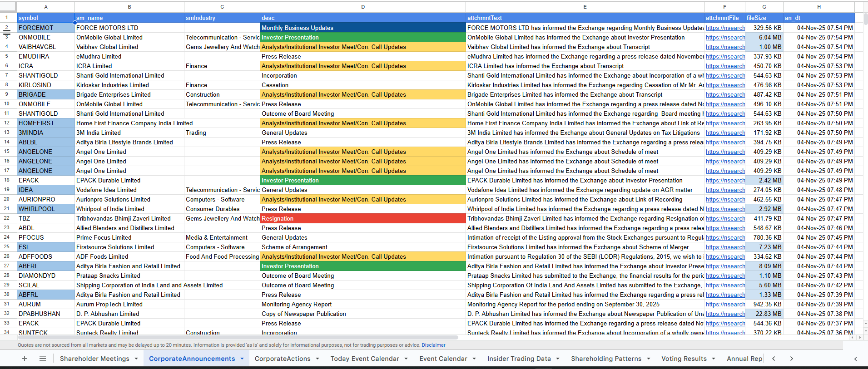Image resolution: width=868 pixels, height=369 pixels.
Task: Click the vertical scrollbar thumb
Action: 865,19
